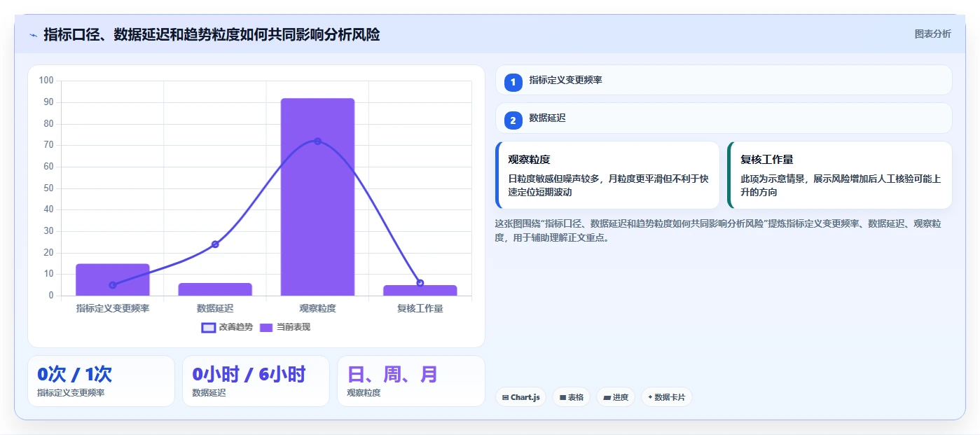Image resolution: width=980 pixels, height=435 pixels.
Task: Click the 当前表现 purple legend swatch
Action: point(266,327)
